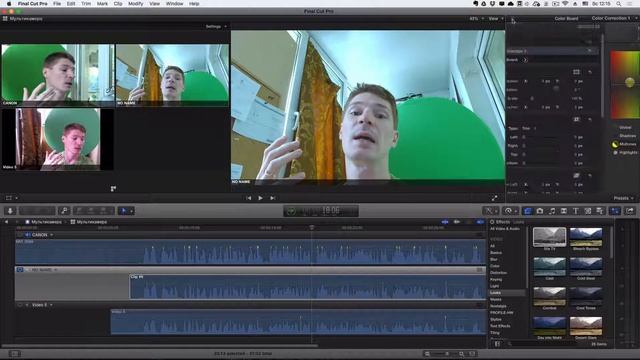This screenshot has width=640, height=360.
Task: Select the Global color control
Action: point(625,127)
